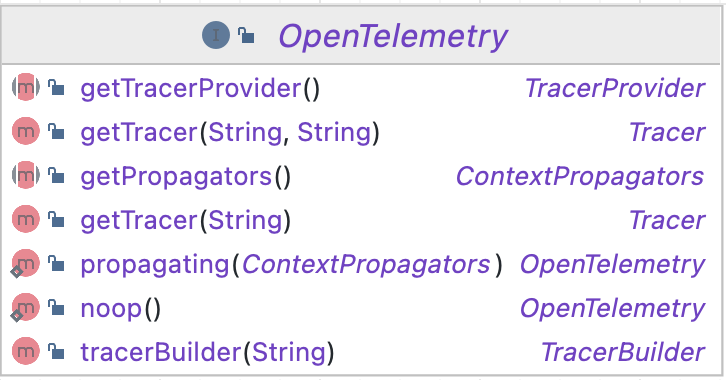Select the getTracer(String, String) method
The width and height of the screenshot is (726, 380).
tap(230, 132)
